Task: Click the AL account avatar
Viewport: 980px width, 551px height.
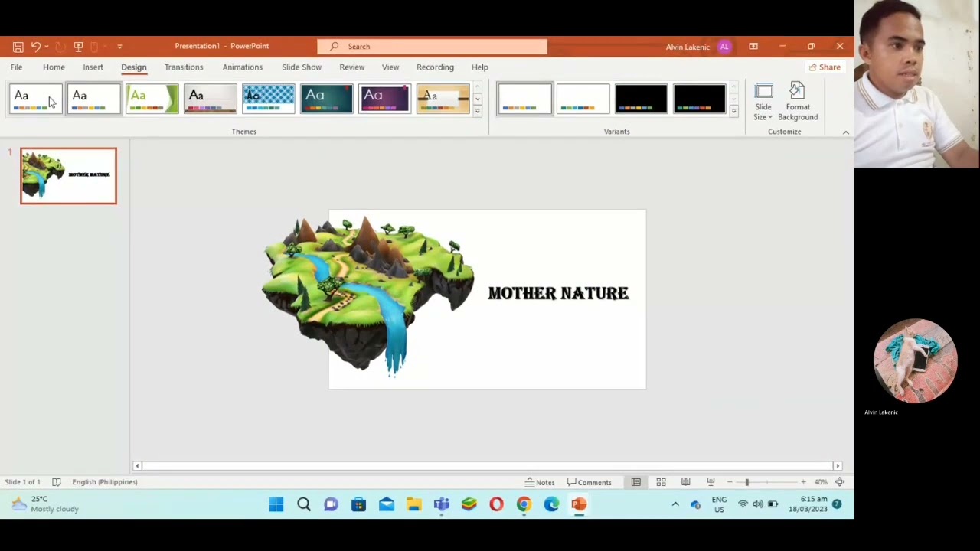Action: click(724, 47)
